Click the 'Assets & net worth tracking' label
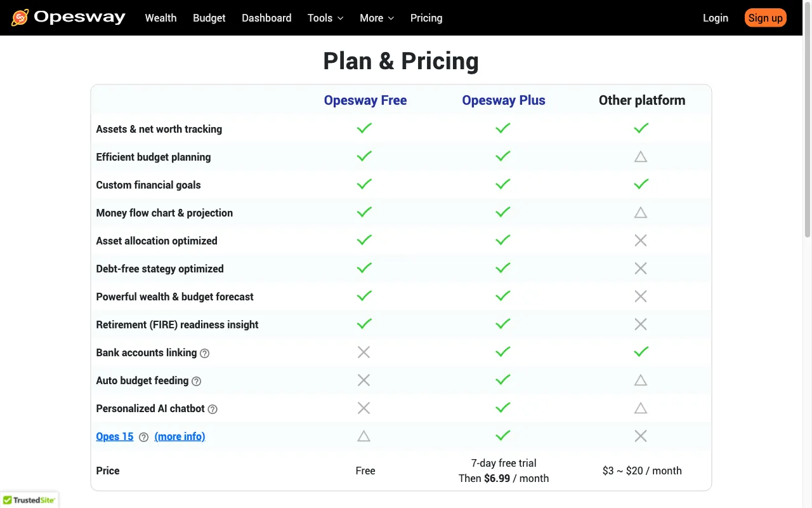 (x=159, y=129)
